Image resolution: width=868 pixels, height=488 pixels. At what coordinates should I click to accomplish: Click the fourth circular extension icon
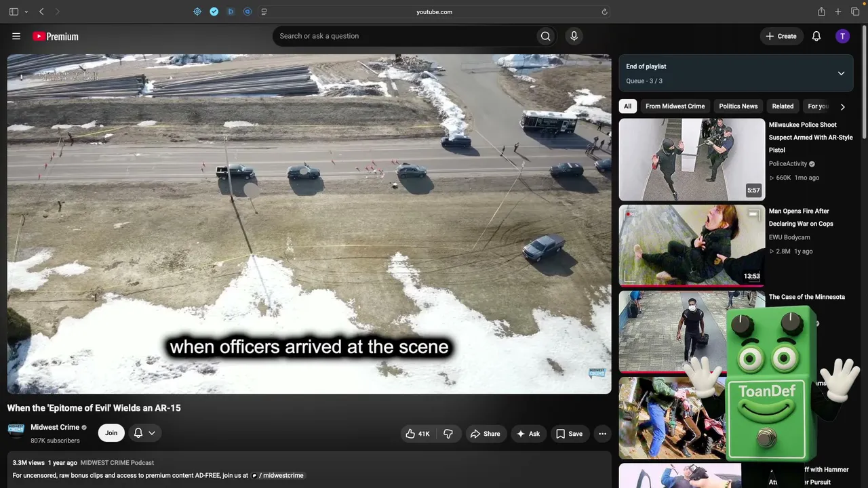pyautogui.click(x=248, y=12)
